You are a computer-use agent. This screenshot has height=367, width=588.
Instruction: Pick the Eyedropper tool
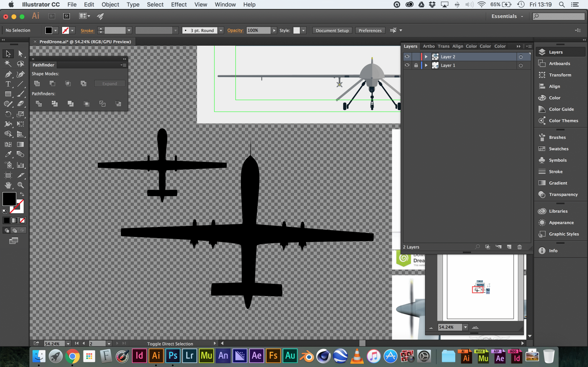(x=8, y=154)
